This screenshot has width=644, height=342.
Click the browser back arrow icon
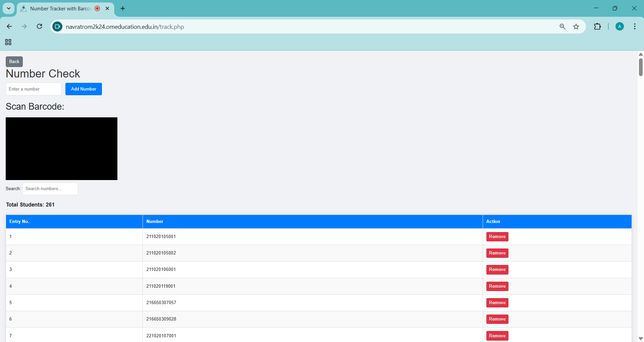pyautogui.click(x=9, y=26)
